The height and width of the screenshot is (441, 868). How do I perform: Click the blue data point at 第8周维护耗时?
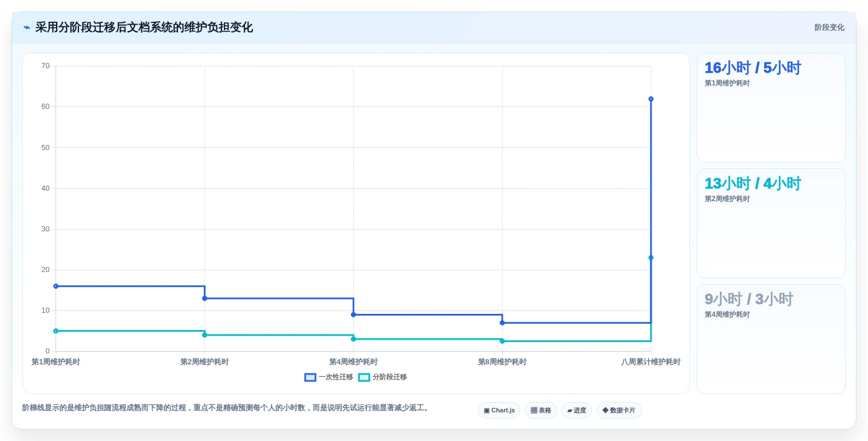click(x=502, y=322)
